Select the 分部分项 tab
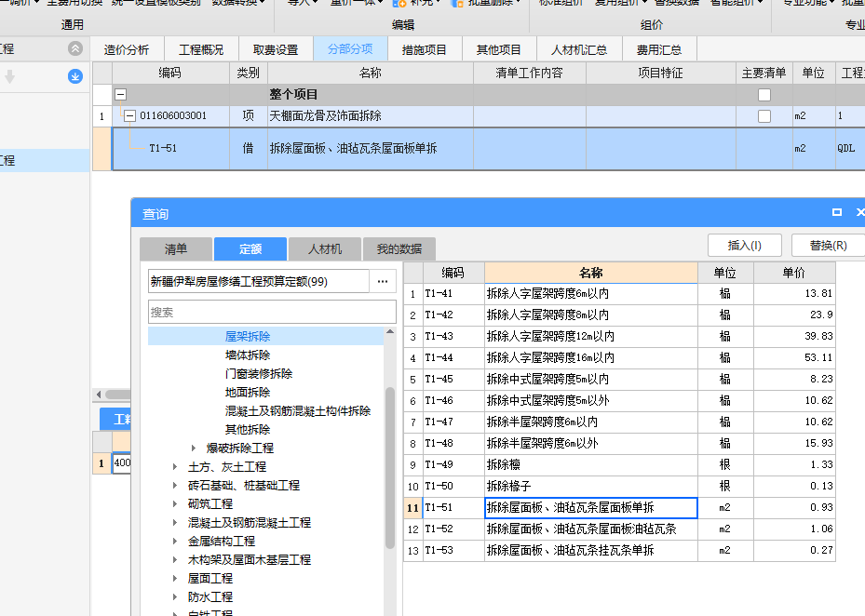 pyautogui.click(x=350, y=49)
